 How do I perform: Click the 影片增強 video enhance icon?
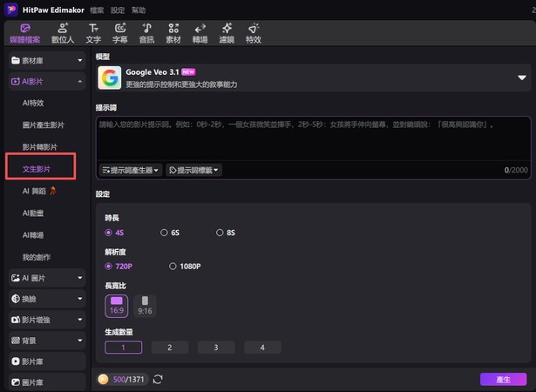pyautogui.click(x=16, y=320)
